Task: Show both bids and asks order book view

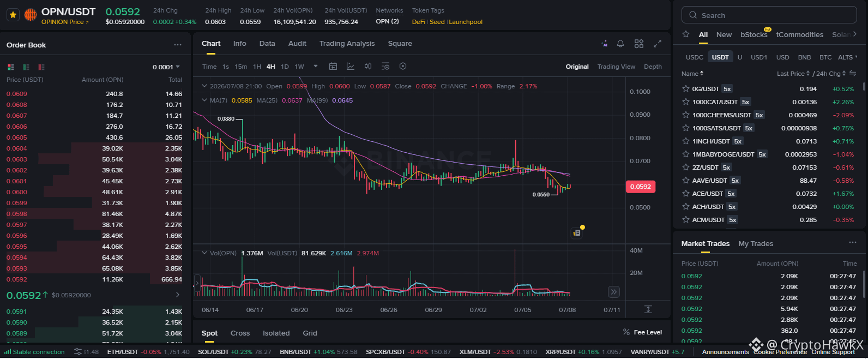Action: coord(10,67)
